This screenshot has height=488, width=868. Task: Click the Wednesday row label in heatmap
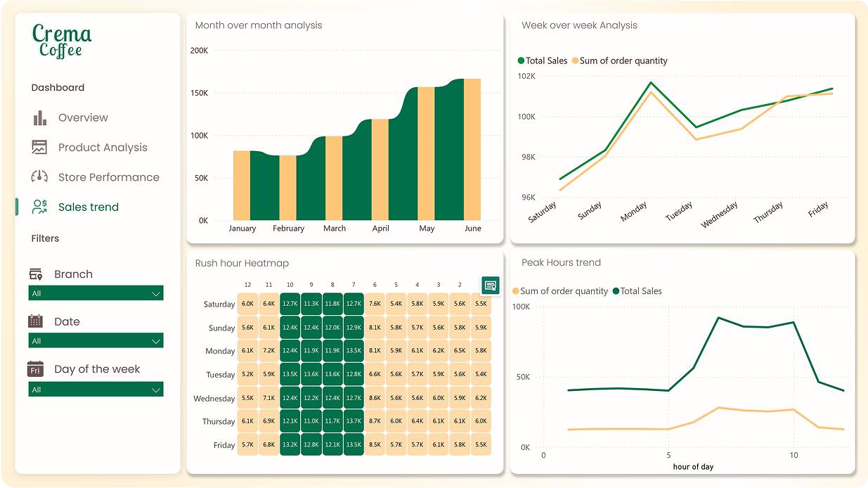tap(214, 399)
